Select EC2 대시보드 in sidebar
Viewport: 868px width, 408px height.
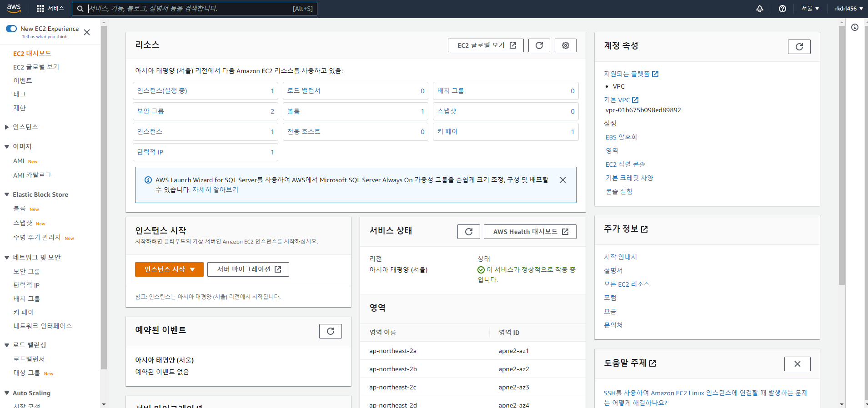point(32,54)
